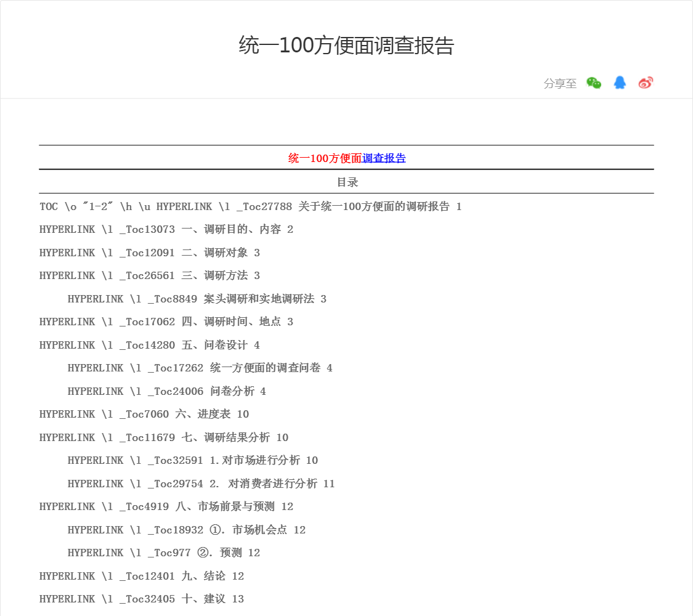Viewport: 693px width, 616px height.
Task: Click the page title 统一100方便面调查报告
Action: tap(346, 45)
